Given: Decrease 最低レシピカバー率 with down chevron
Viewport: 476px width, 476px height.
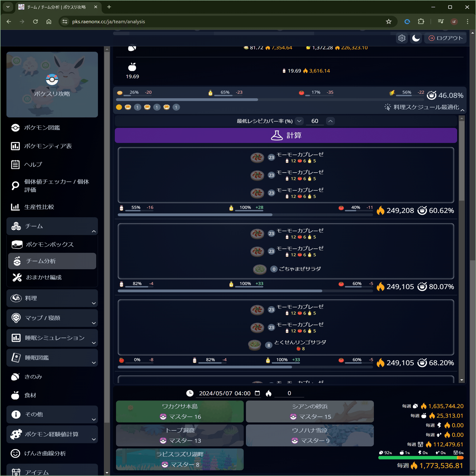Looking at the screenshot, I should click(299, 121).
